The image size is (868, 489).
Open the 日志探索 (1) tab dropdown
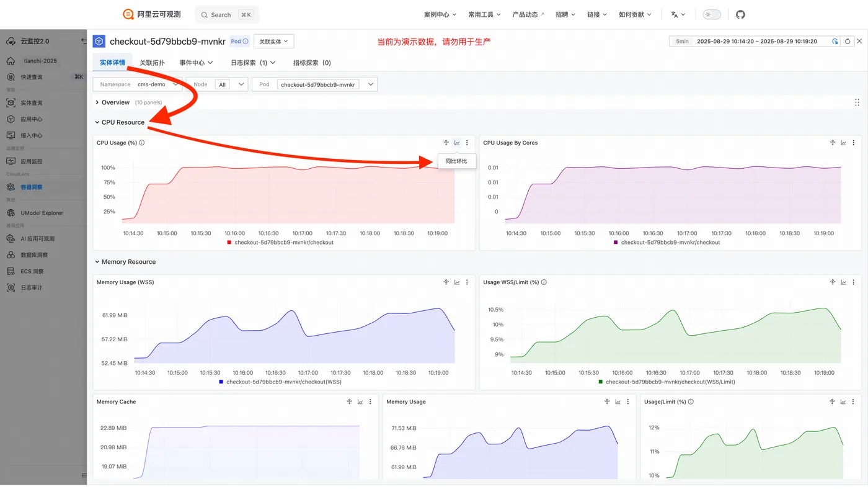[253, 63]
